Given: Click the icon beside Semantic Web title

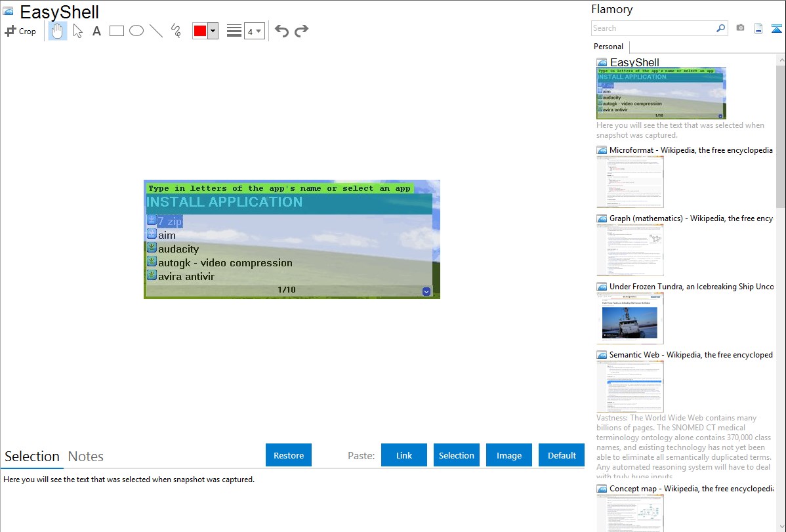Looking at the screenshot, I should tap(602, 354).
